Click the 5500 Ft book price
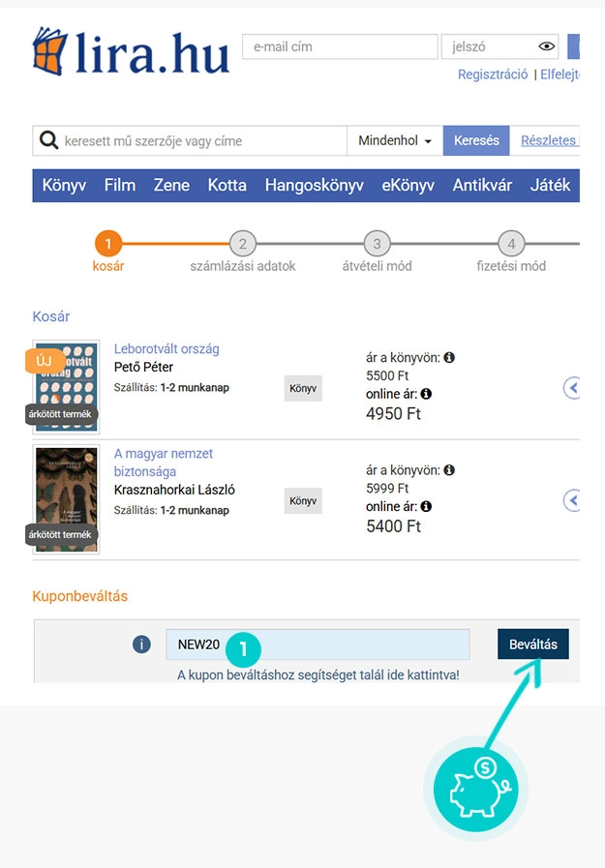Screen dimensions: 605x868 click(387, 375)
